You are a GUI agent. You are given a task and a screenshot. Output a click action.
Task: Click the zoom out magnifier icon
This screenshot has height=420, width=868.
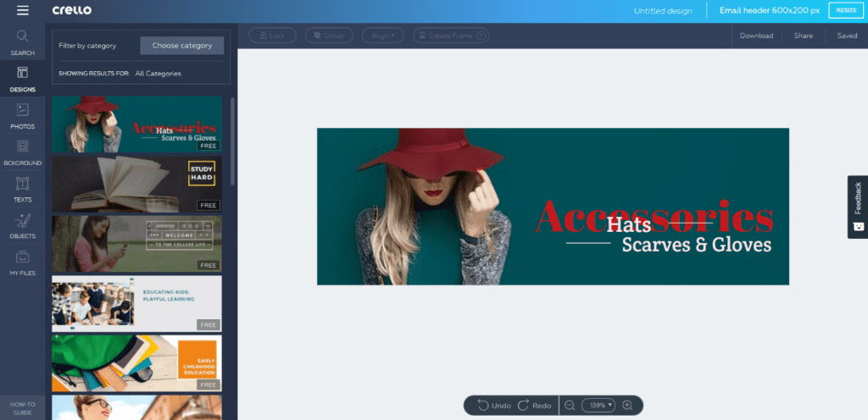570,406
